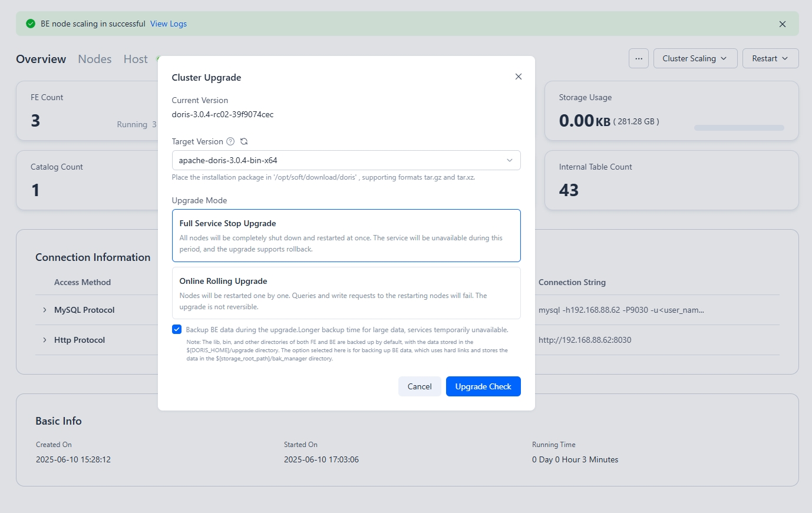
Task: Select Full Service Stop Upgrade mode
Action: click(x=346, y=236)
